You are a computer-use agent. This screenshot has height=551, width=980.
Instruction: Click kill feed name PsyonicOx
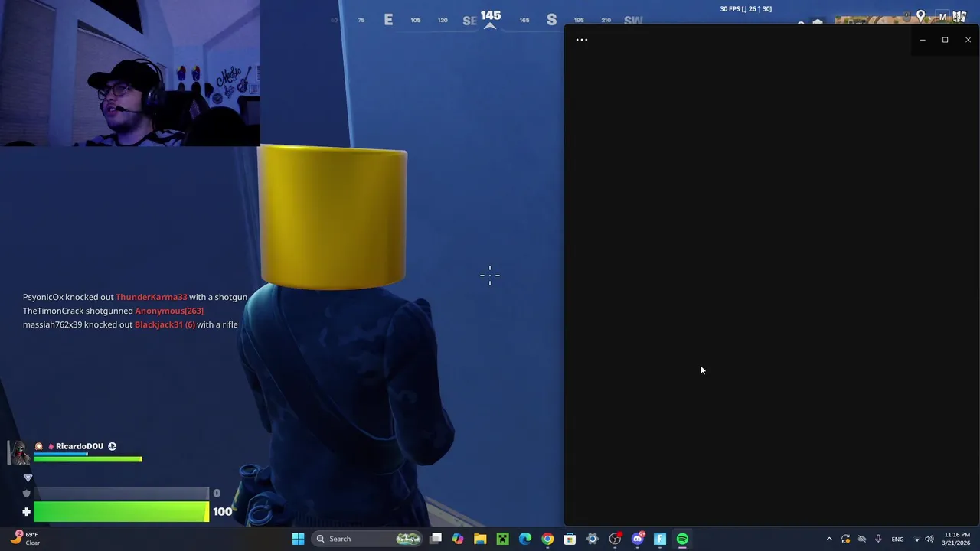tap(43, 297)
